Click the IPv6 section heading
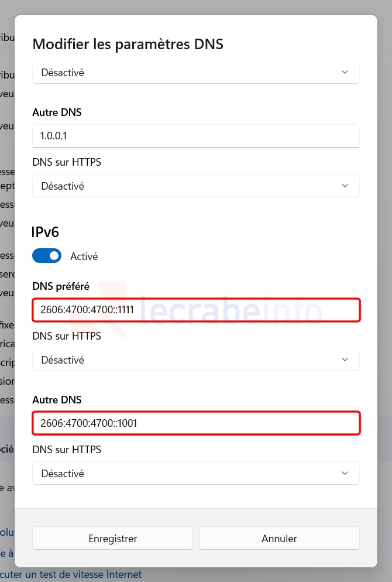 (45, 232)
